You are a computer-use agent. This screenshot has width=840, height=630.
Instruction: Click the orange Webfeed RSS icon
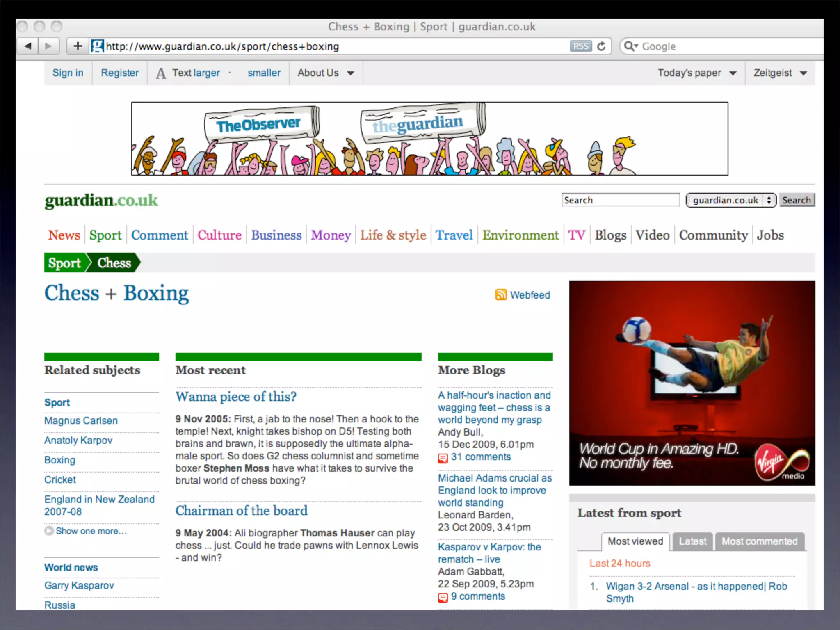(501, 294)
